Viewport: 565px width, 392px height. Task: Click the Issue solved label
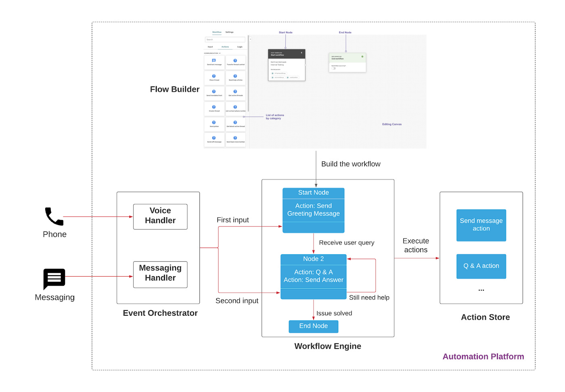(x=334, y=313)
